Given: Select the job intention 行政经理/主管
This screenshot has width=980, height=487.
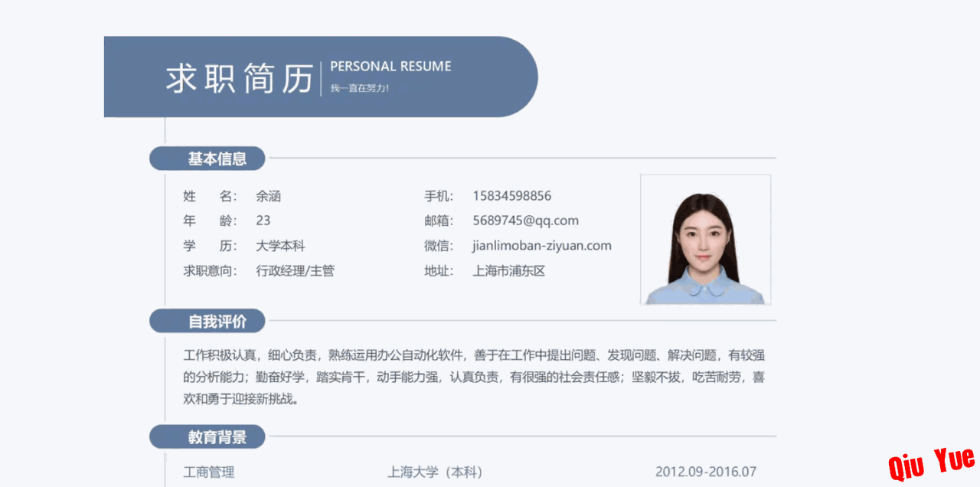Looking at the screenshot, I should (x=295, y=271).
